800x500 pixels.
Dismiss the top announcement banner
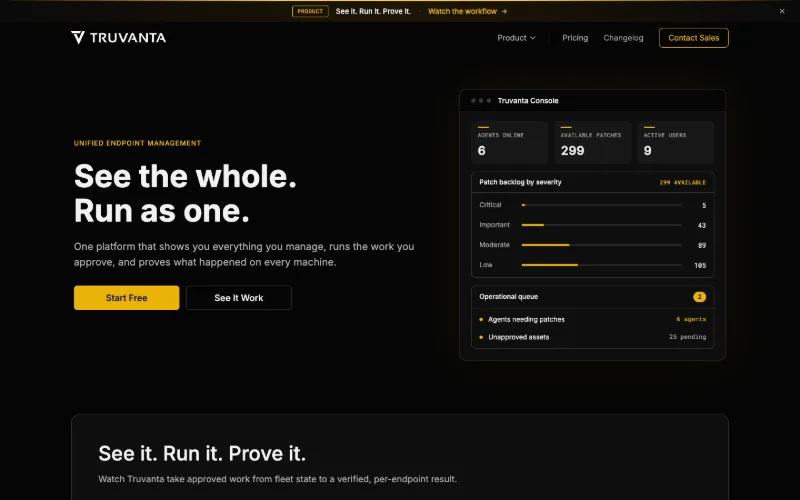pos(782,11)
